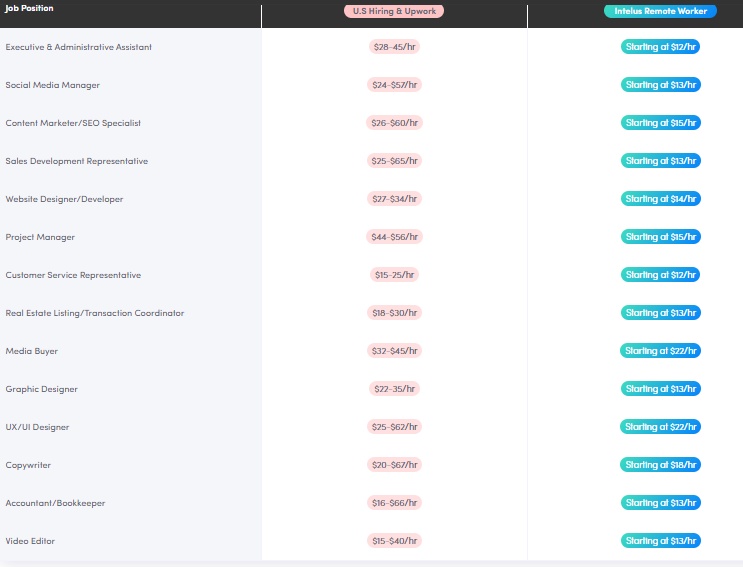Click the $32-$45/hr rate badge
The height and width of the screenshot is (567, 743).
pyautogui.click(x=394, y=351)
